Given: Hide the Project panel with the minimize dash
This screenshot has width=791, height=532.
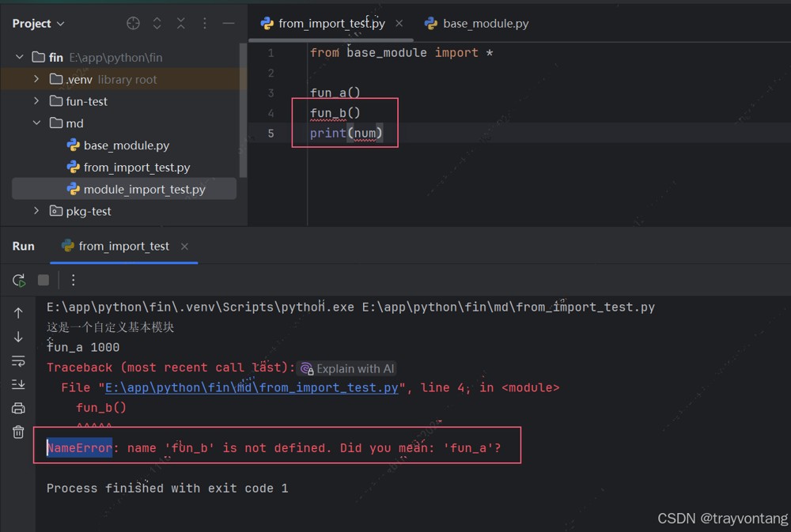Looking at the screenshot, I should pos(229,23).
